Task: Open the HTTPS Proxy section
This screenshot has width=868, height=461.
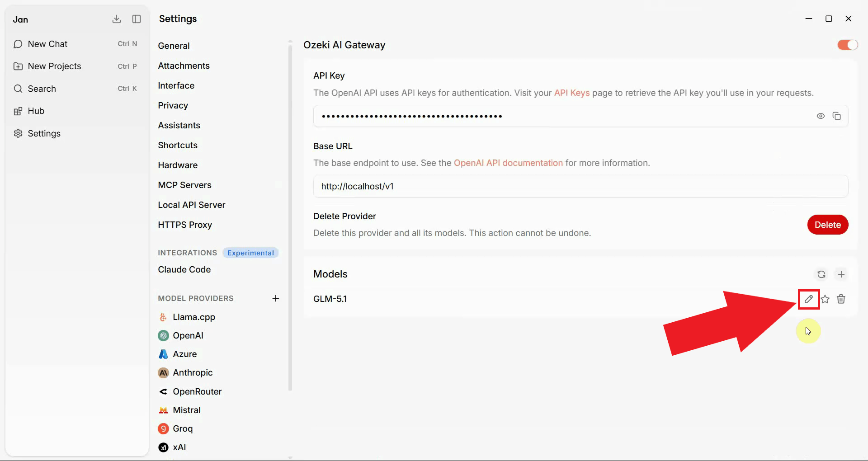Action: tap(185, 225)
